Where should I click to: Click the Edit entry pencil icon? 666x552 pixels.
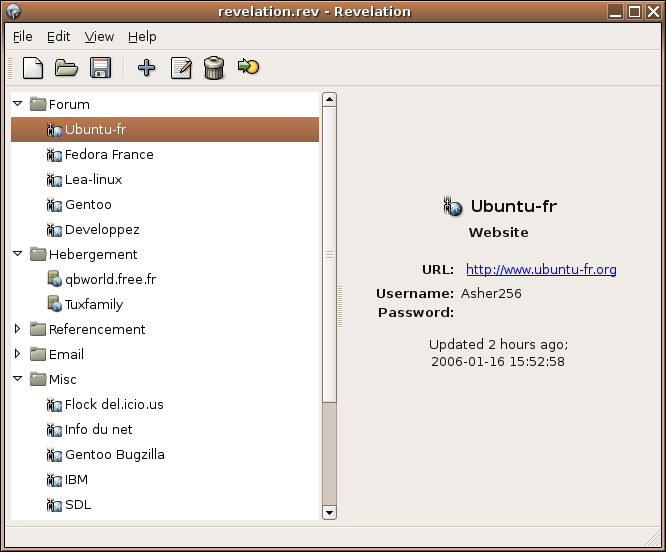click(181, 68)
